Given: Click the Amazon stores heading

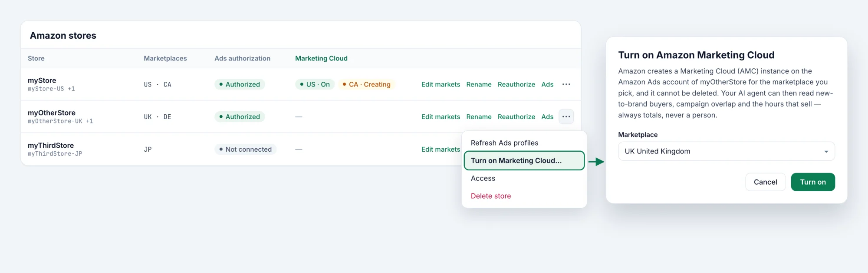Looking at the screenshot, I should tap(63, 36).
